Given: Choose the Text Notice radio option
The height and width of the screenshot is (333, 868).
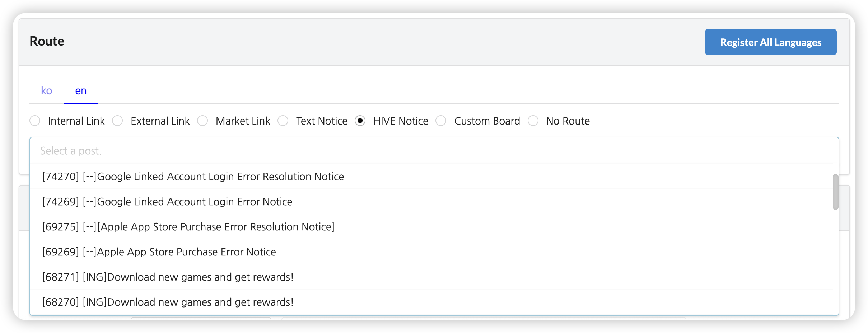Looking at the screenshot, I should point(283,121).
